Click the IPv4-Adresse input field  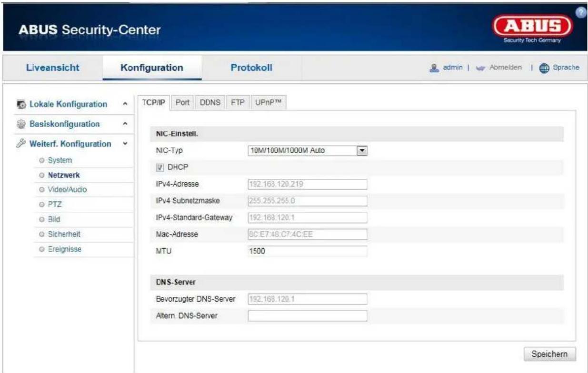point(308,185)
